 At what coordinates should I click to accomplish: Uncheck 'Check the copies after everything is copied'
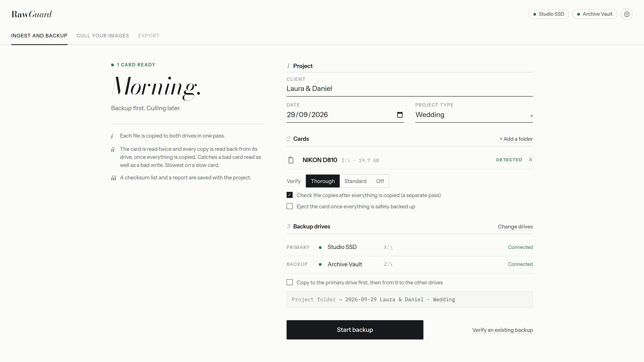(x=290, y=195)
